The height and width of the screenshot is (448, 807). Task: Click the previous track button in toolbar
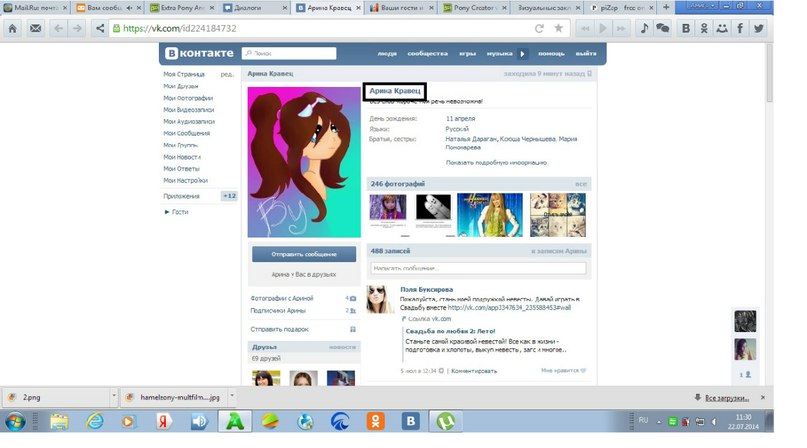pyautogui.click(x=585, y=29)
